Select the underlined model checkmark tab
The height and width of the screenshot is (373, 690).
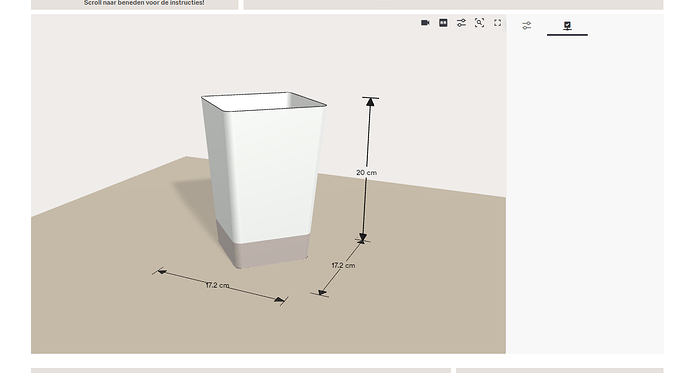click(567, 26)
